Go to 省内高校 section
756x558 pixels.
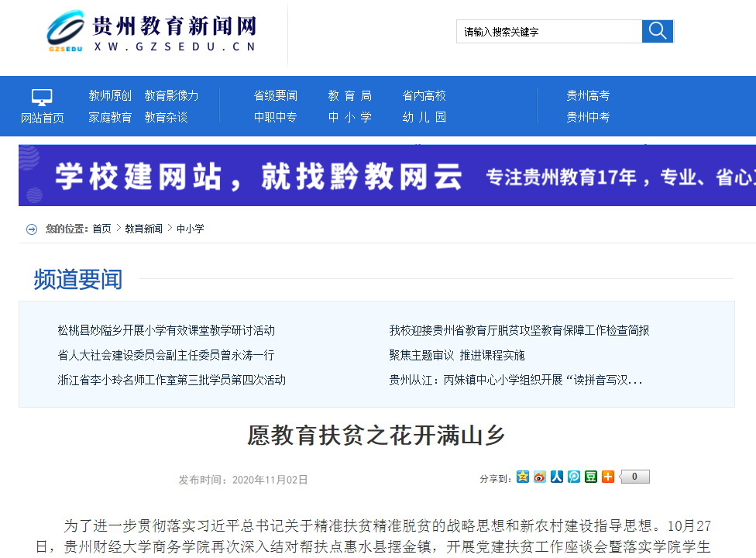[424, 95]
